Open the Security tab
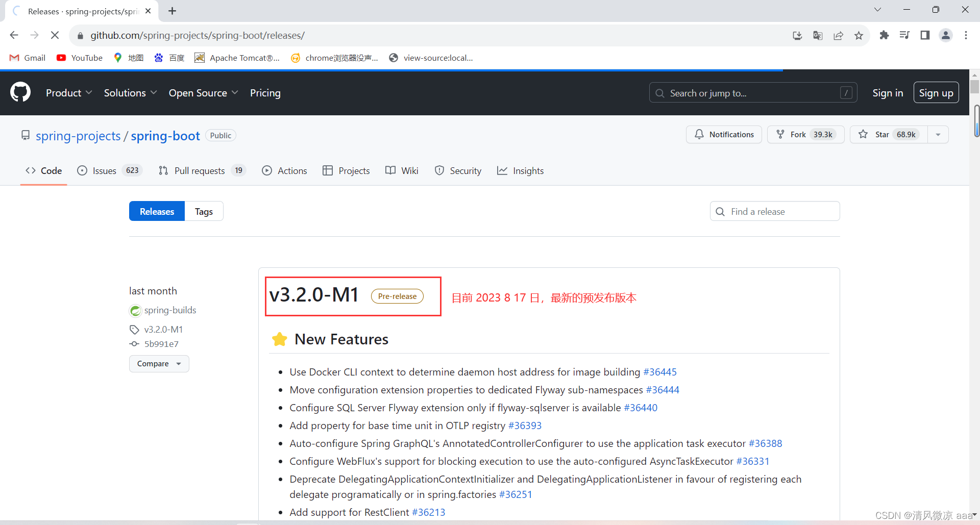The image size is (980, 525). click(x=458, y=171)
